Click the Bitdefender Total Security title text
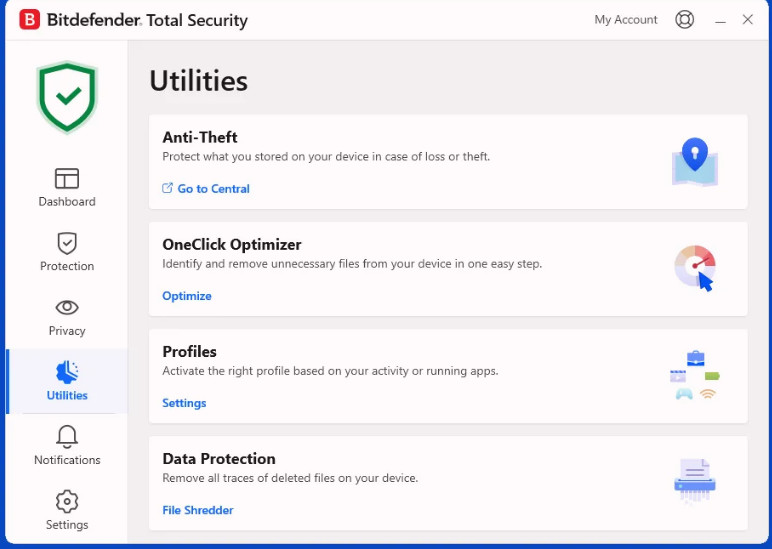Image resolution: width=772 pixels, height=549 pixels. click(147, 20)
